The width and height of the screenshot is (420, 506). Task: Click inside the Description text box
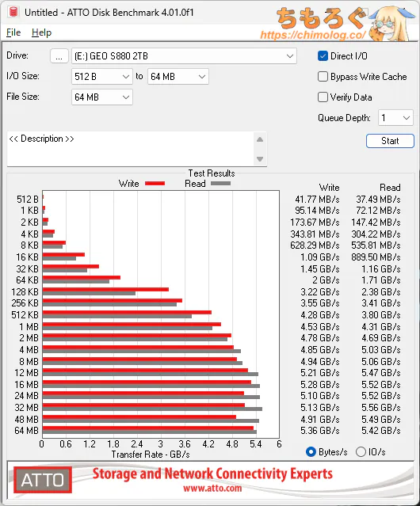click(x=131, y=148)
